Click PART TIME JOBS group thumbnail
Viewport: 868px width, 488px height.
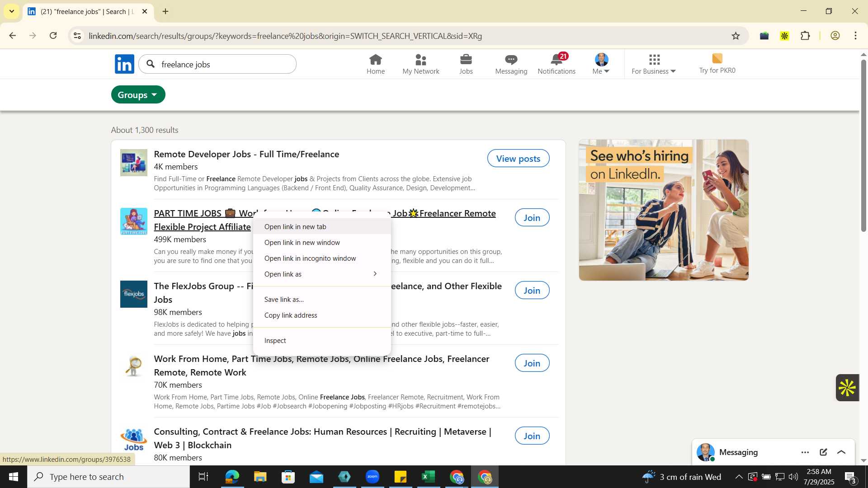134,221
